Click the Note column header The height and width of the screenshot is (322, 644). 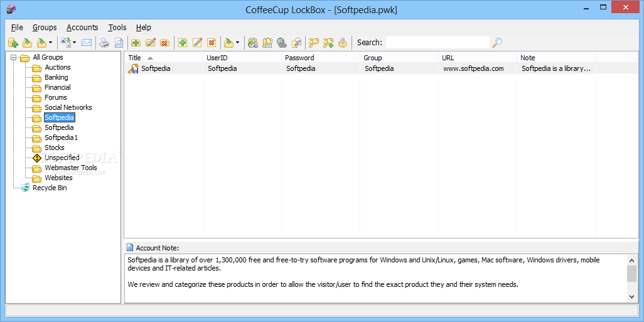(556, 58)
